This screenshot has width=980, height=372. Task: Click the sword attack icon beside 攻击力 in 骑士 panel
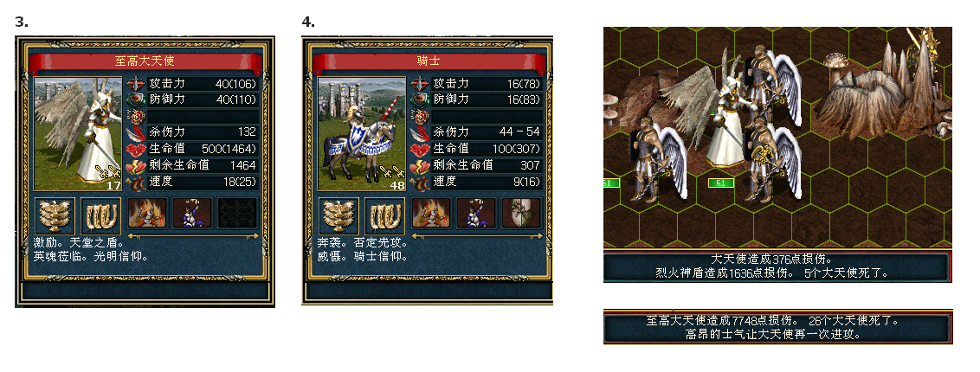pos(420,84)
